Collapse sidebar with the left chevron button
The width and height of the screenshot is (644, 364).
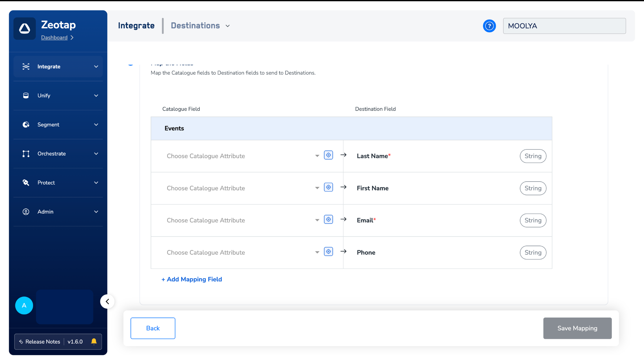(x=107, y=302)
